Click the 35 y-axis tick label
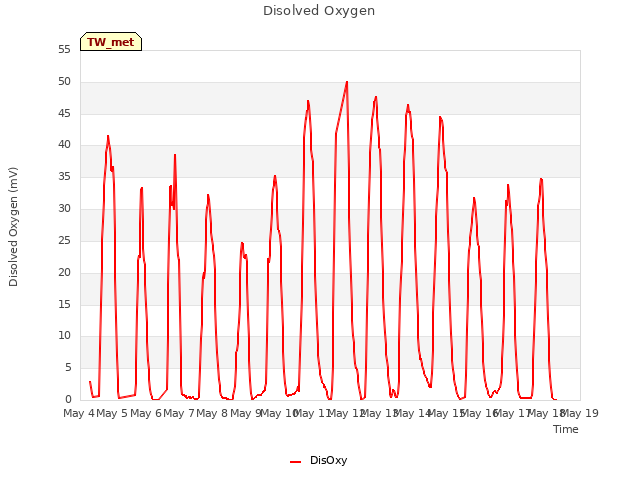Viewport: 640px width, 480px height. pos(64,177)
